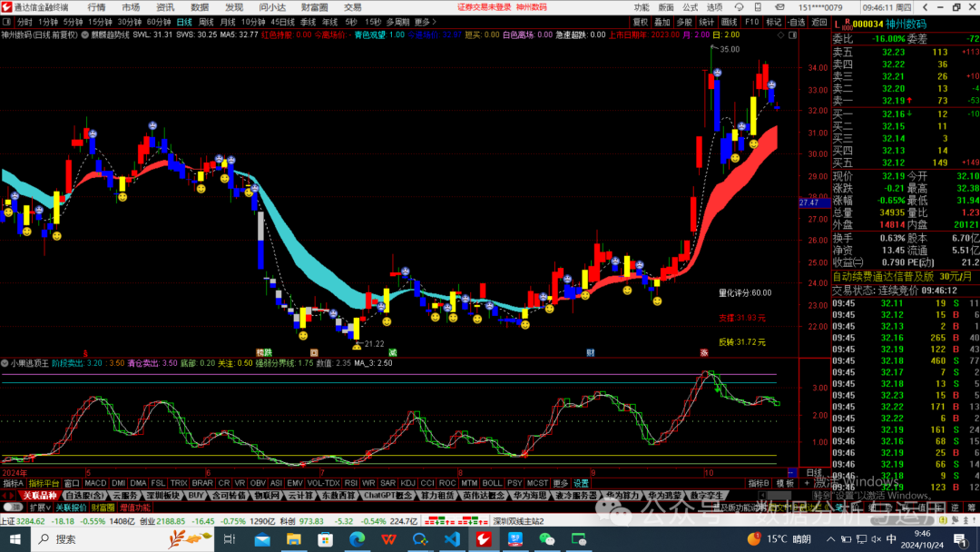Viewport: 980px width, 552px height.
Task: Select the 60分钟 period tab
Action: [x=159, y=22]
